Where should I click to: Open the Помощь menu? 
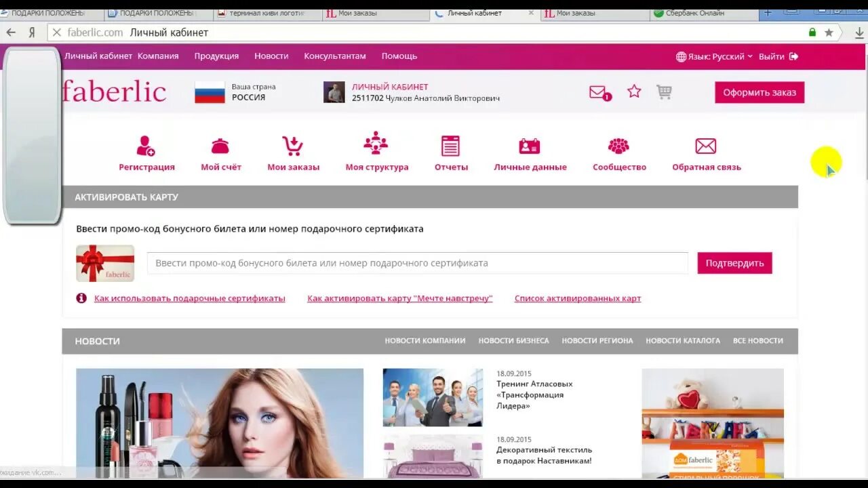(399, 56)
